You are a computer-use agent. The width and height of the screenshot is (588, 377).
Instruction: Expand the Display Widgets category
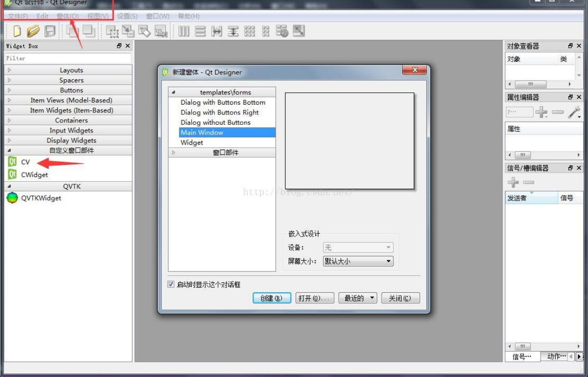tap(68, 140)
